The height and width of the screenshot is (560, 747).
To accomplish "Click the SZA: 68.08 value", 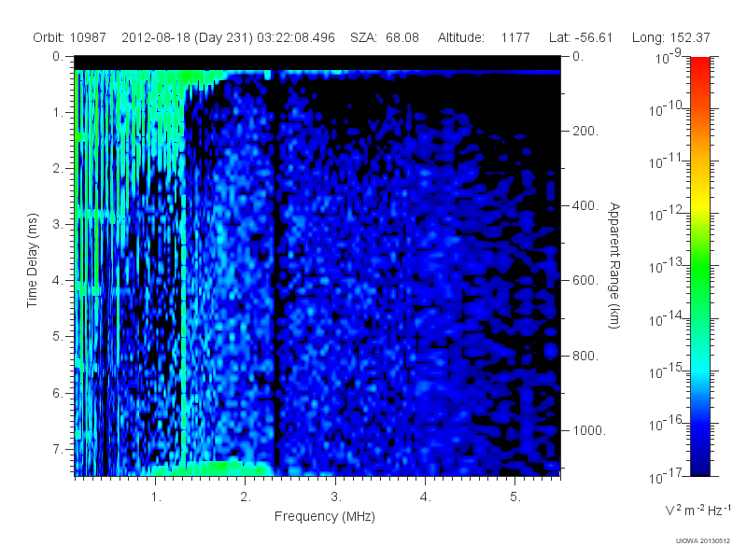I will click(x=385, y=37).
